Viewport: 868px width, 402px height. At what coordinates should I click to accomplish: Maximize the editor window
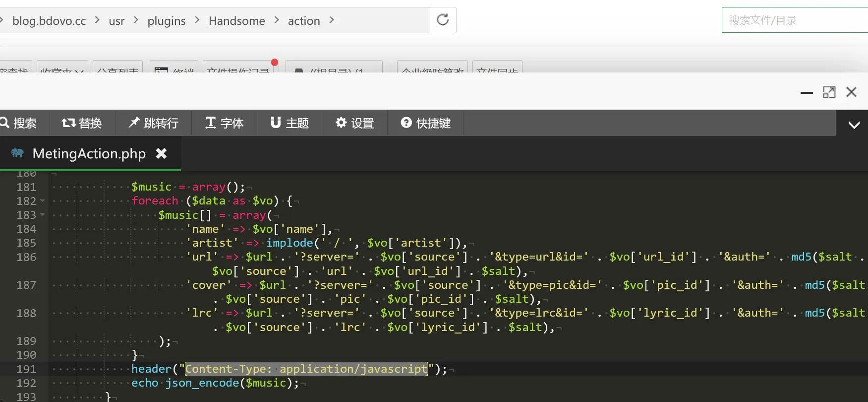[829, 92]
